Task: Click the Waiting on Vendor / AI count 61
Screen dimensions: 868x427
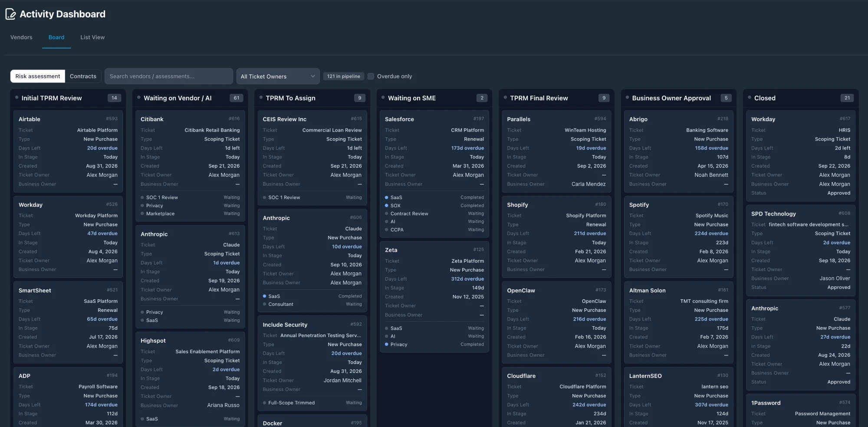Action: pyautogui.click(x=237, y=98)
